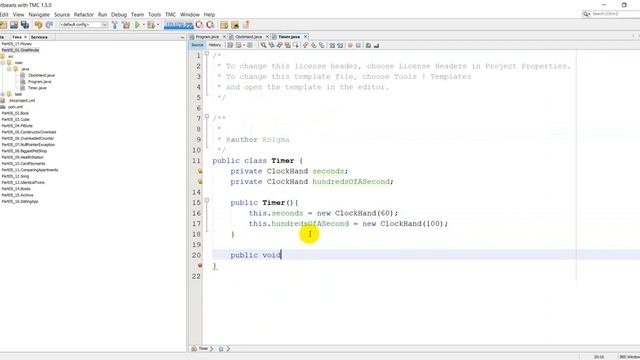The height and width of the screenshot is (360, 640).
Task: Click the lightbulb hint on line 13
Action: 200,181
